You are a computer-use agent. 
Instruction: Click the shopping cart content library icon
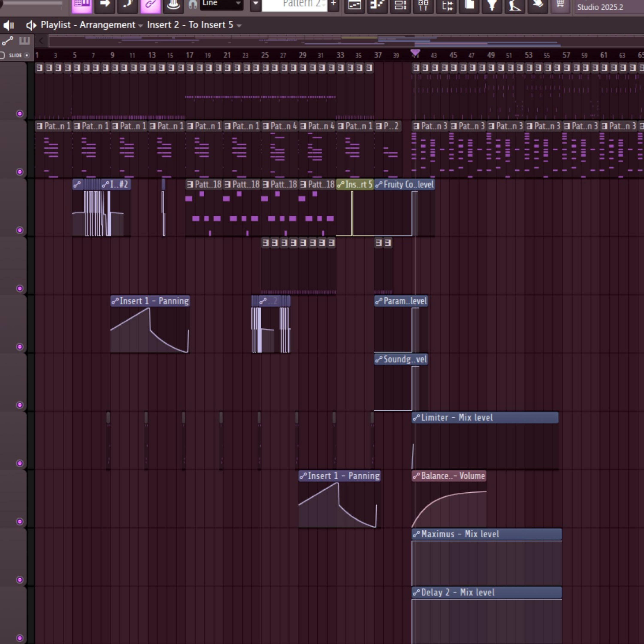pos(560,5)
